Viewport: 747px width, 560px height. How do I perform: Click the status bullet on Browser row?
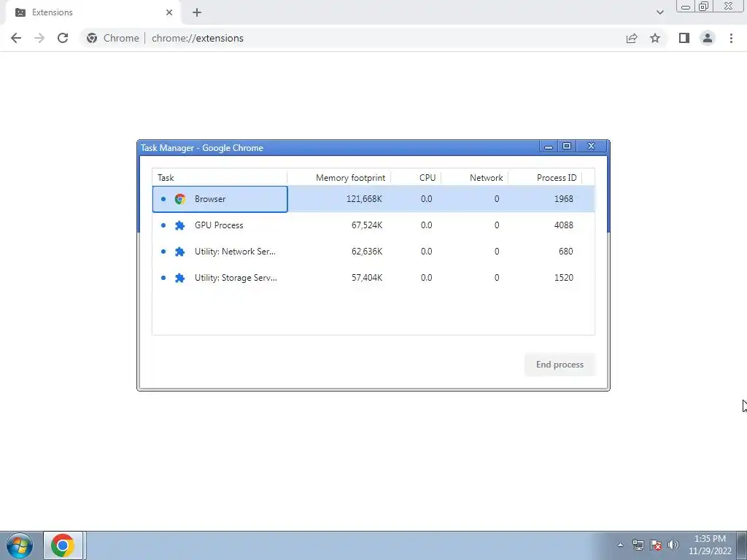point(163,199)
